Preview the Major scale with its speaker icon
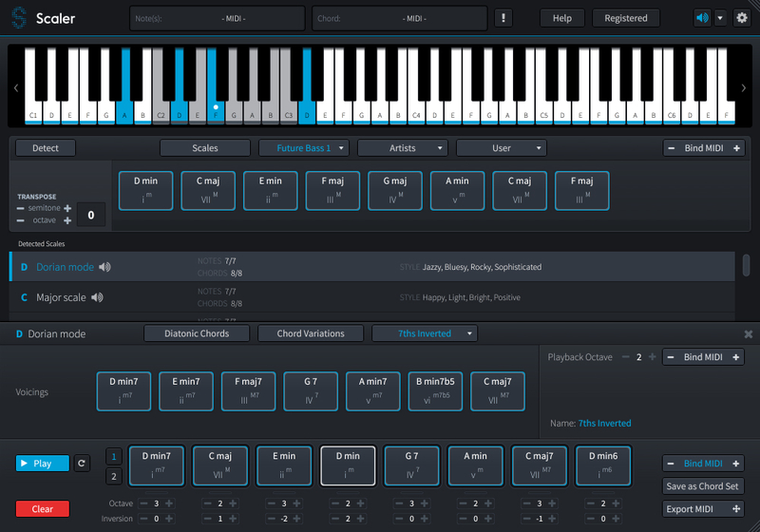Image resolution: width=760 pixels, height=532 pixels. click(97, 297)
